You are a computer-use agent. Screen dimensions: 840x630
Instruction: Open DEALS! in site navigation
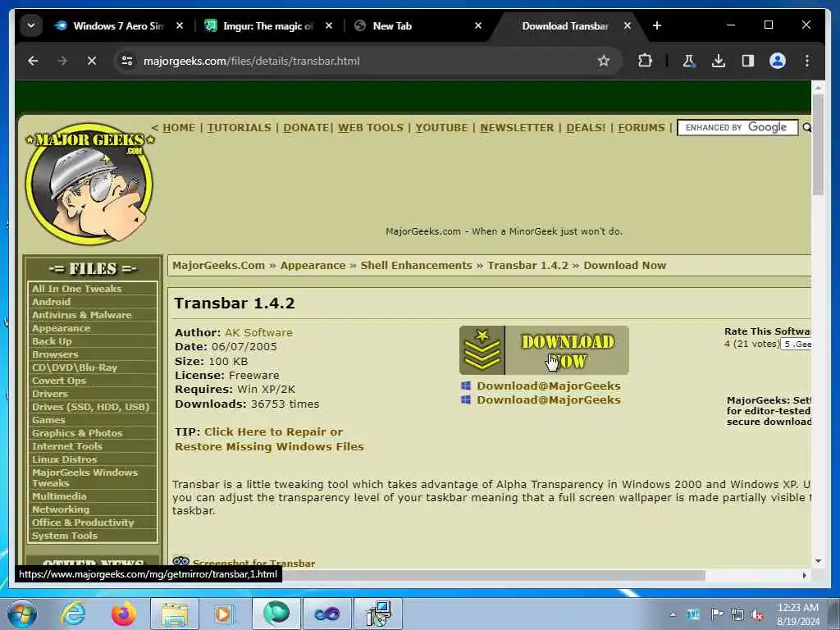pos(586,127)
